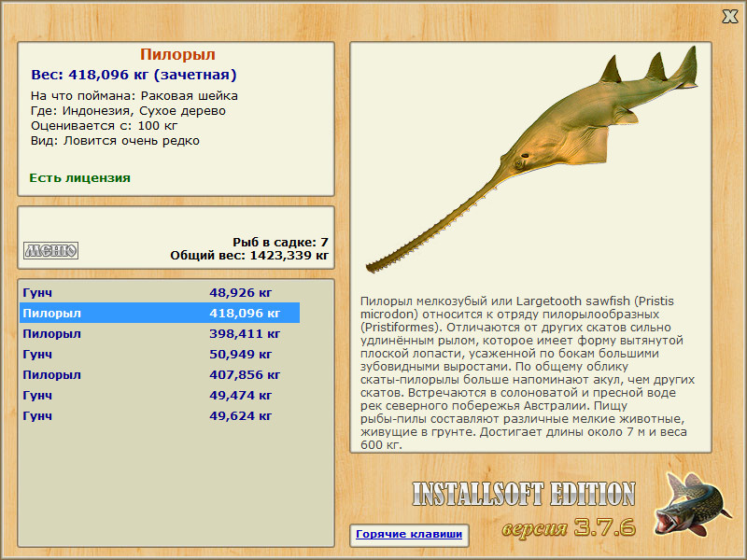Click the версия 3.7.6 label

click(569, 527)
